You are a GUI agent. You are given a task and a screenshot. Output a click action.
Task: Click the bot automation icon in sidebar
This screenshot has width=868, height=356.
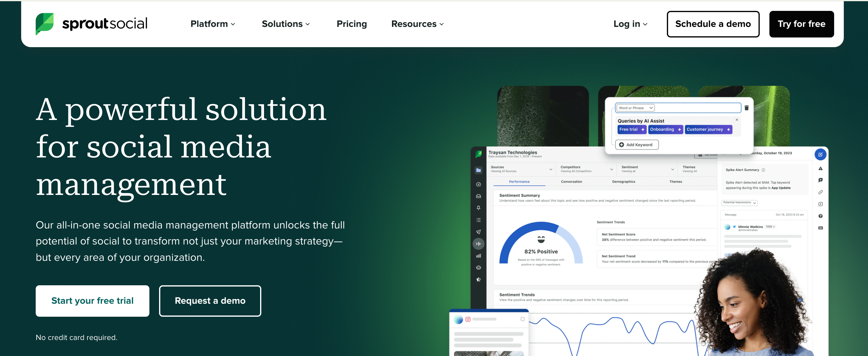[478, 267]
